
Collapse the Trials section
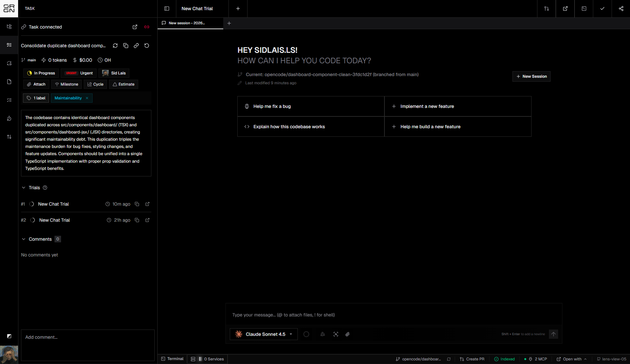pyautogui.click(x=24, y=188)
